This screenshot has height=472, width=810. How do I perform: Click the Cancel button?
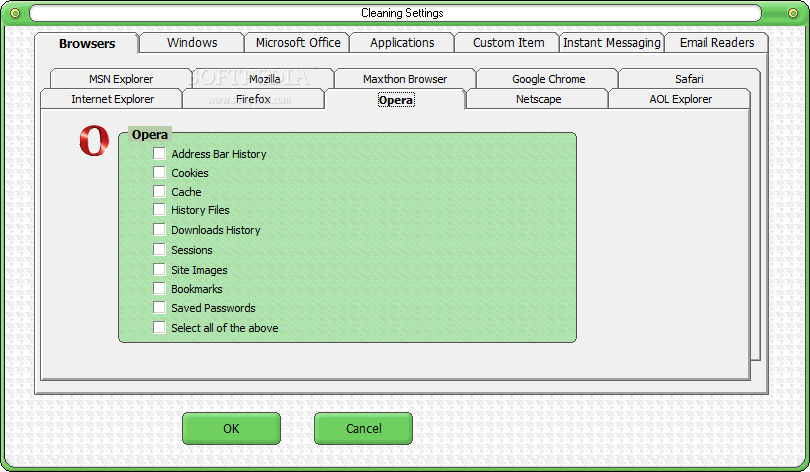(x=363, y=429)
